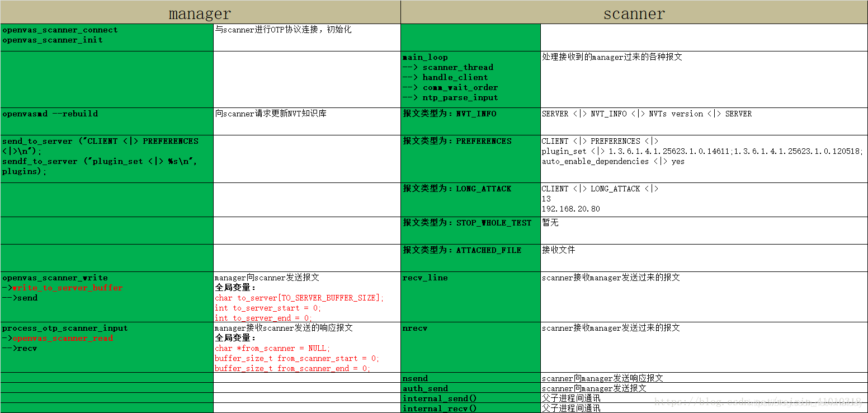Click the cell "向scanner请求更新NVT知识库"
This screenshot has height=413, width=868.
coord(307,121)
